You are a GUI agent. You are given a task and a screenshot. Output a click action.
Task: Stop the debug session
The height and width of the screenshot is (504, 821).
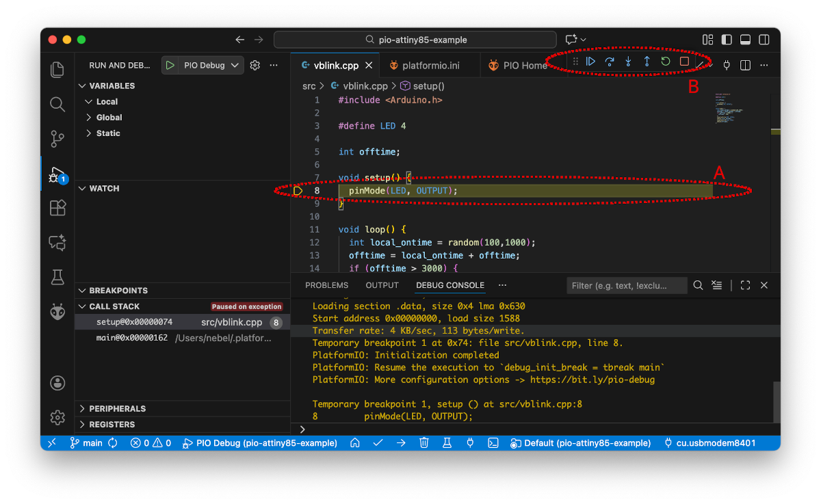click(x=684, y=62)
